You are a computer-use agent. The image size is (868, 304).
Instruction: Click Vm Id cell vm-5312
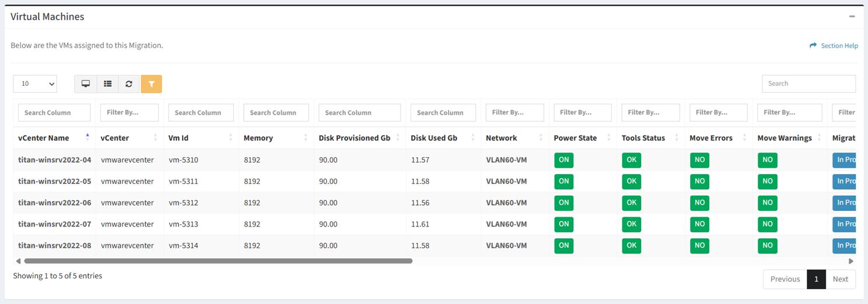point(183,203)
